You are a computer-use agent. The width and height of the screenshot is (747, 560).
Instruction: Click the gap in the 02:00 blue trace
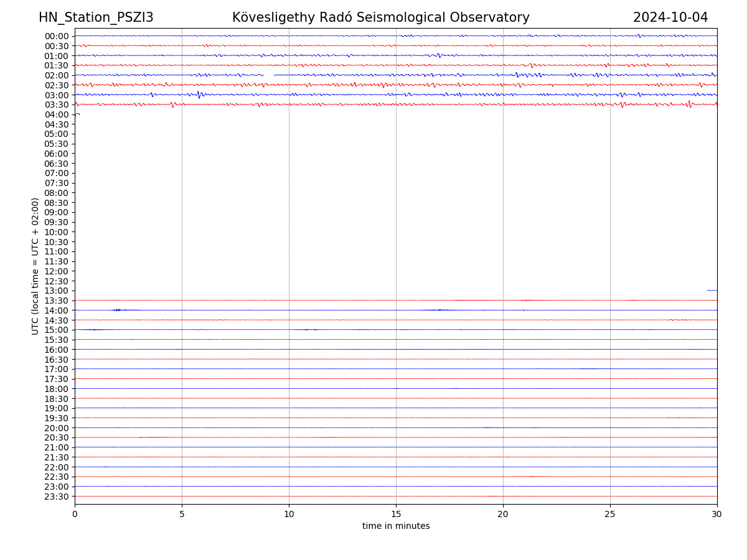268,75
